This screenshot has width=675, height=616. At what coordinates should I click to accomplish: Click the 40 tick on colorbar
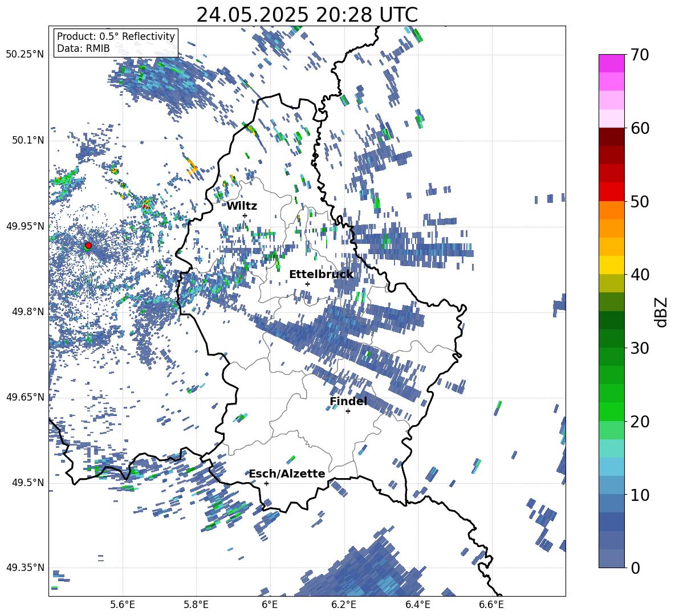coord(640,275)
